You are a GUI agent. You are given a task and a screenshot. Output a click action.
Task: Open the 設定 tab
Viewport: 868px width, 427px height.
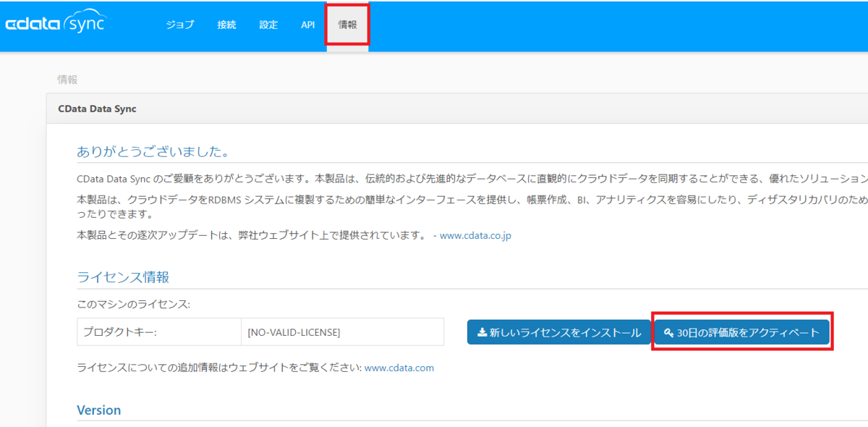click(268, 25)
